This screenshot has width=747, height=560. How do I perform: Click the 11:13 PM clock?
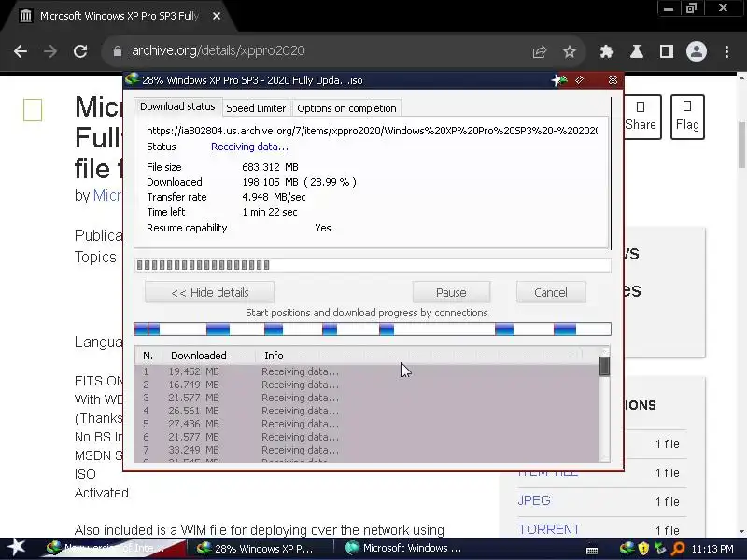[x=712, y=549]
